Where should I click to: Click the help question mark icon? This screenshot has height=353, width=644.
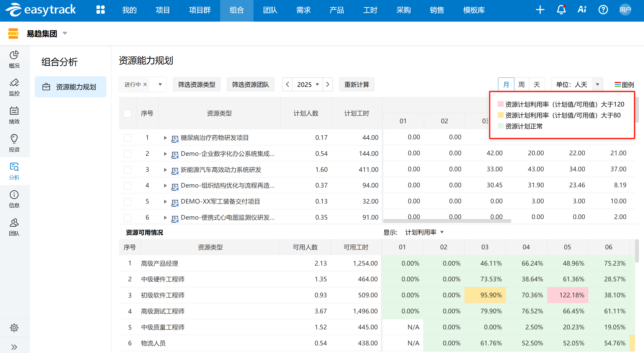click(x=603, y=10)
